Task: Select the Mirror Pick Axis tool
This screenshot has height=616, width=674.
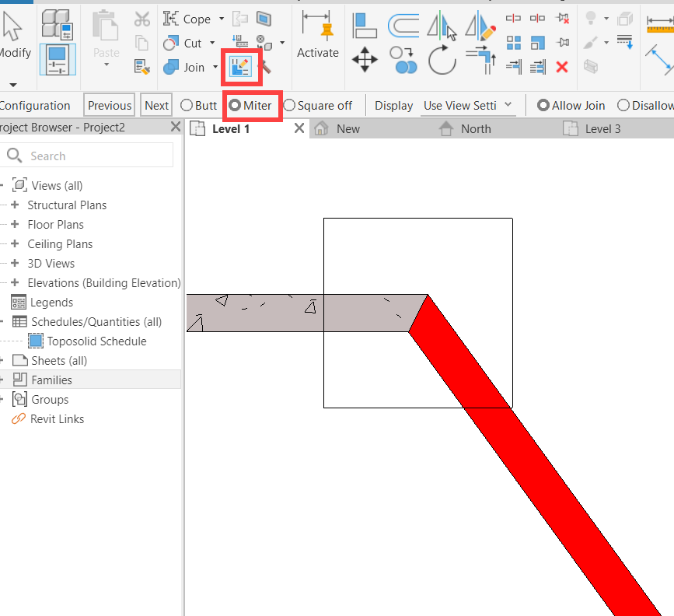Action: (442, 25)
